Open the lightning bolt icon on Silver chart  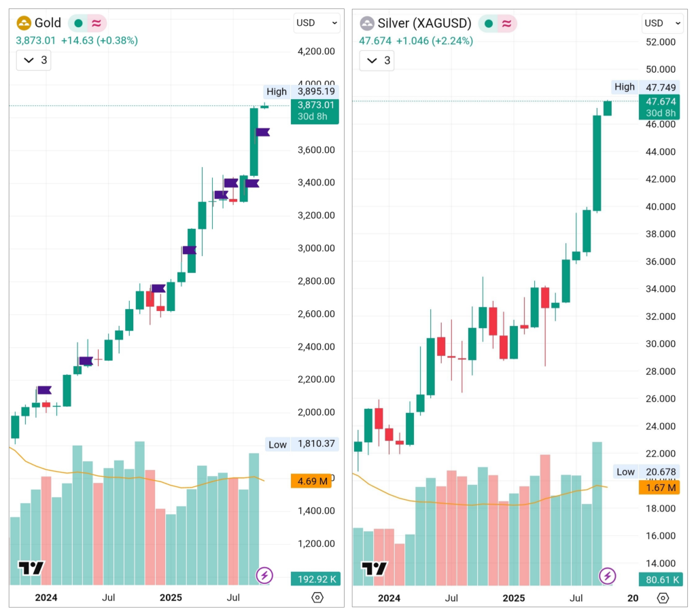point(608,577)
